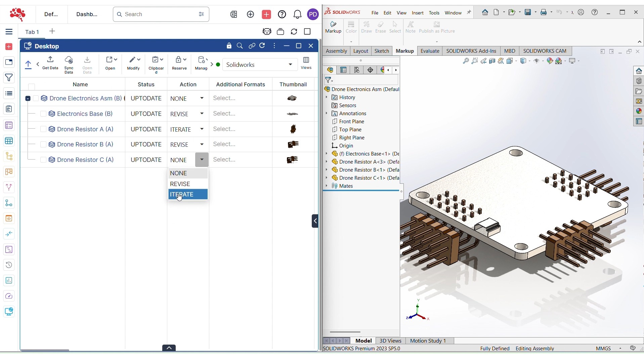Open the Reserve tool in toolbar
Viewport: 644px width, 355px height.
click(179, 63)
